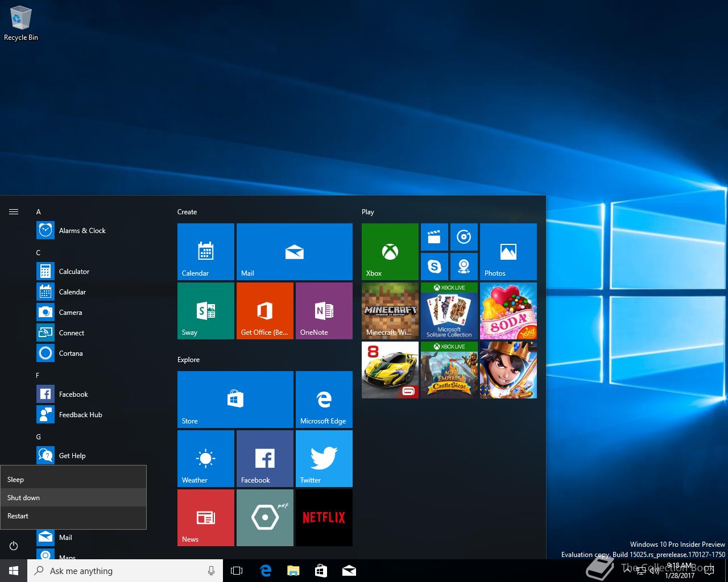Choose Sleep from the power menu
Image resolution: width=728 pixels, height=582 pixels.
[x=73, y=479]
